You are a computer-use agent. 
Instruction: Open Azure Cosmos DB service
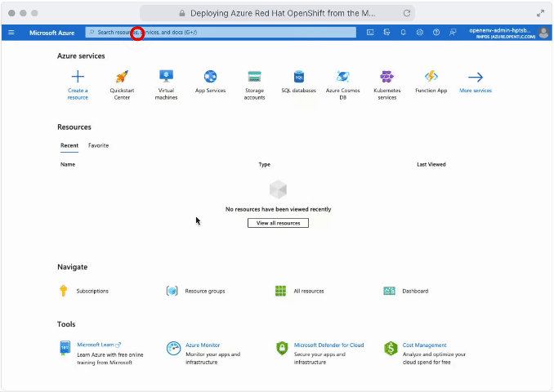342,77
